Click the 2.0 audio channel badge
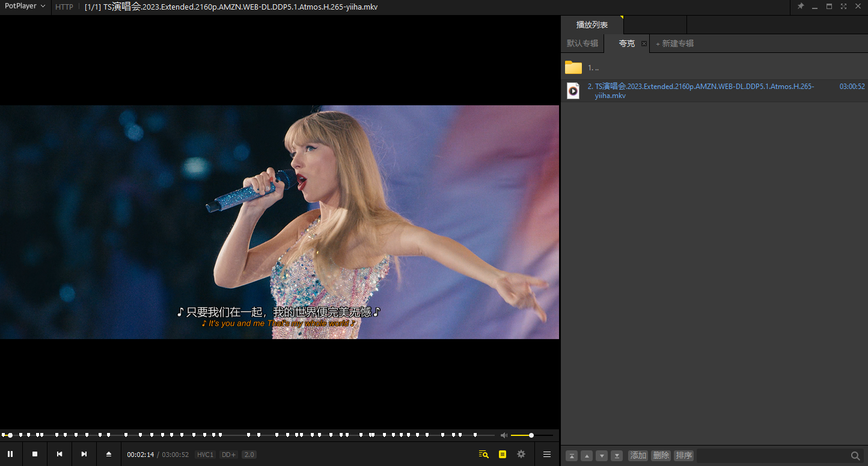 coord(249,455)
